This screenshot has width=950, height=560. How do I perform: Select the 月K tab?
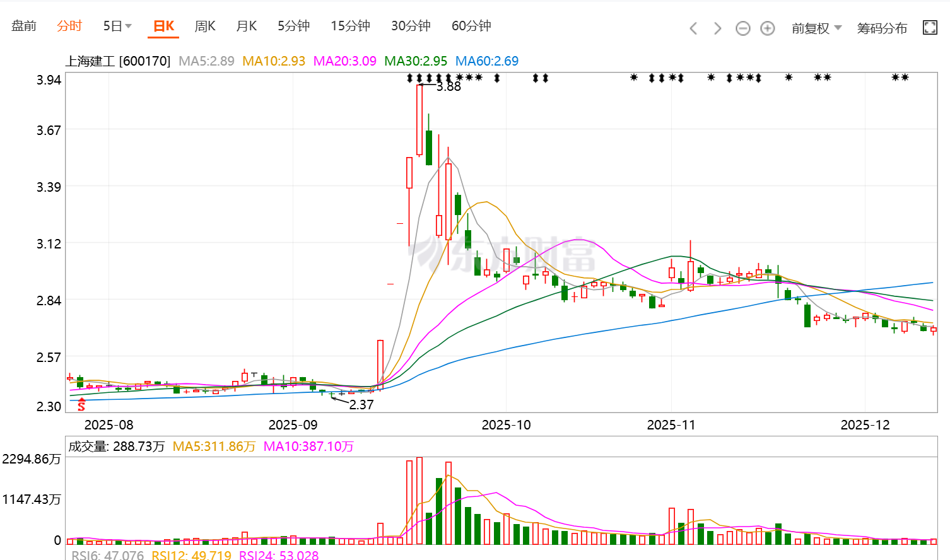(247, 26)
